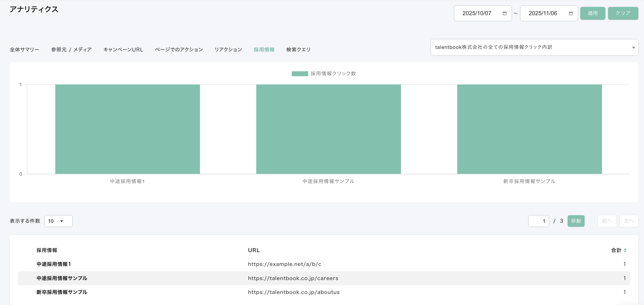Go to next page with 次へ

coord(629,221)
